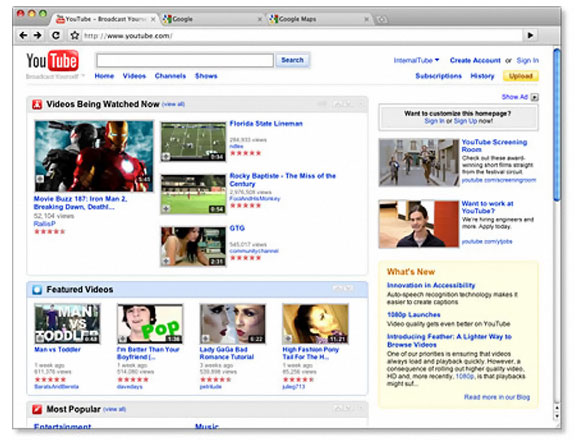Add the Rocky Baptiste video to queue

(166, 209)
